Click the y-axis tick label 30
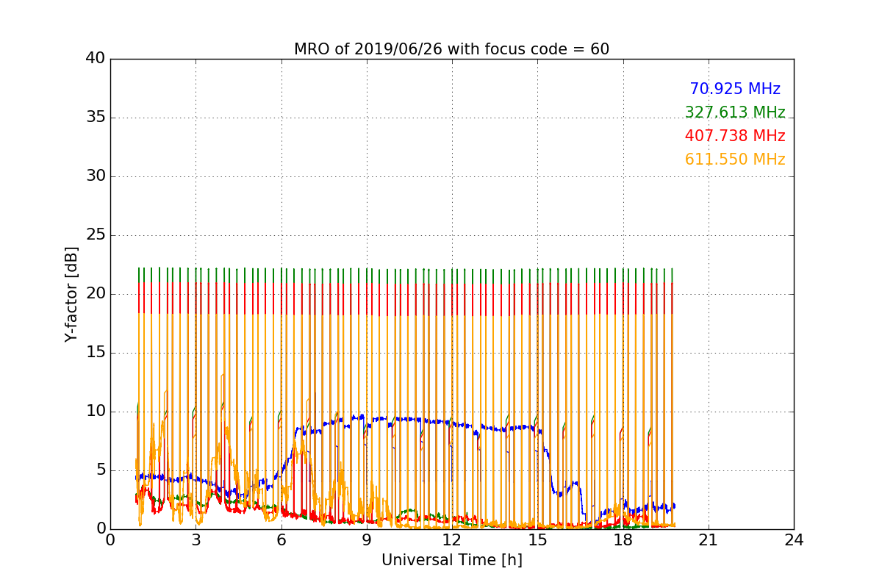 [96, 176]
